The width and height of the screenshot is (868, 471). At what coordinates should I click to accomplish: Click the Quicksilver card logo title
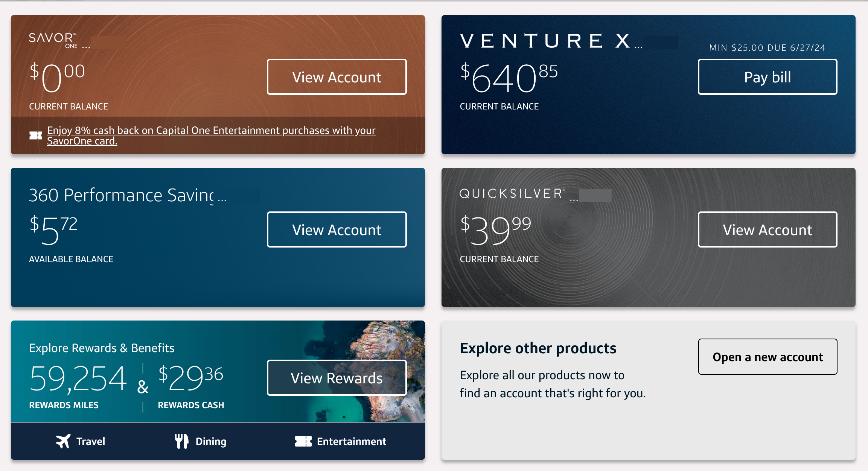512,194
